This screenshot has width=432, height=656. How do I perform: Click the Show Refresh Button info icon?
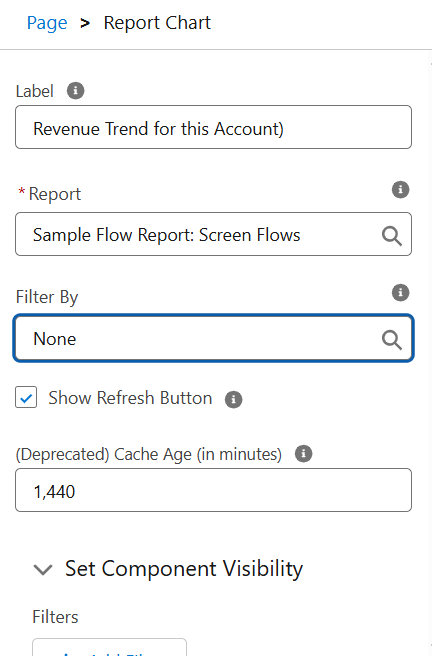(x=234, y=399)
